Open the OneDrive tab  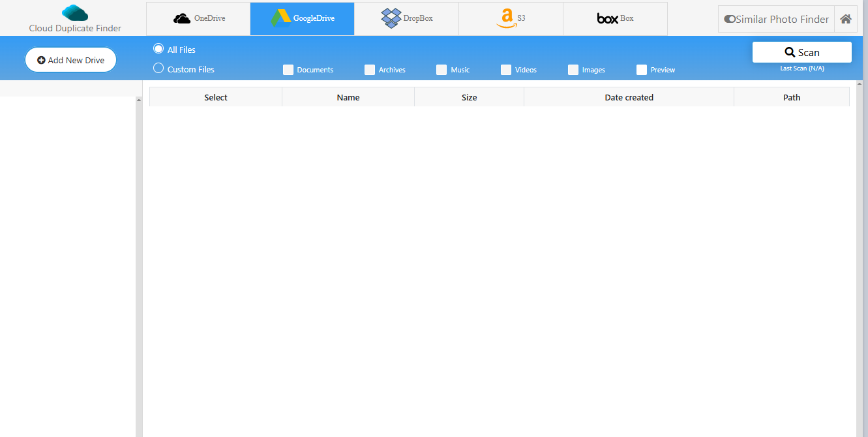pyautogui.click(x=198, y=19)
